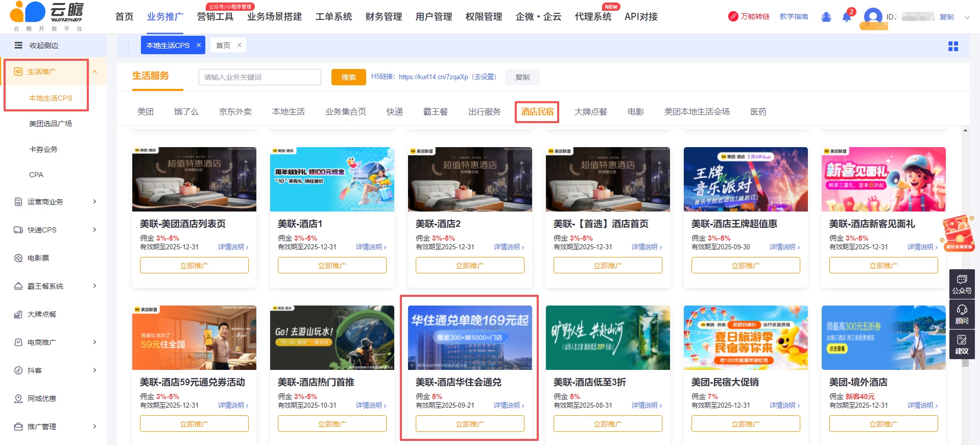The image size is (980, 445).
Task: Click 立即推广 for 美团-境外酒店
Action: [883, 424]
